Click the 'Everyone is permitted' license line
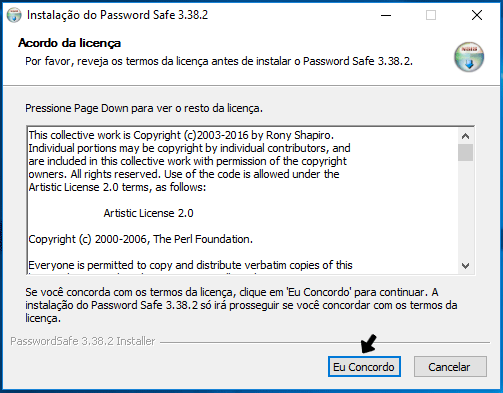 [x=190, y=265]
